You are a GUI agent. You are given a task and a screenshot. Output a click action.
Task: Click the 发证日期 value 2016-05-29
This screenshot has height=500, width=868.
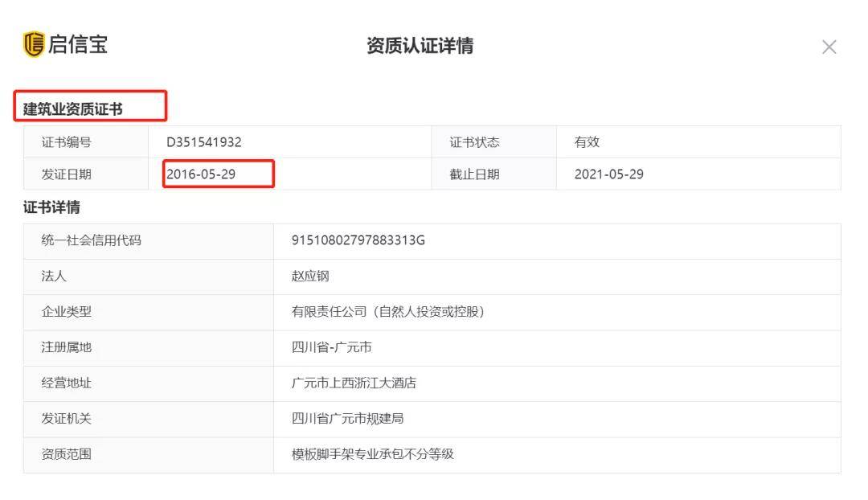201,174
